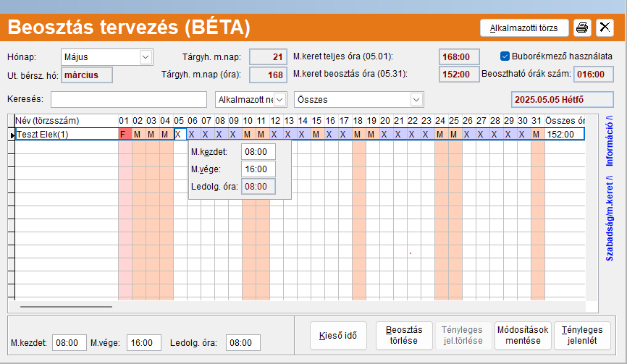Click the M.kezdet field in the bubble popup

pyautogui.click(x=258, y=152)
